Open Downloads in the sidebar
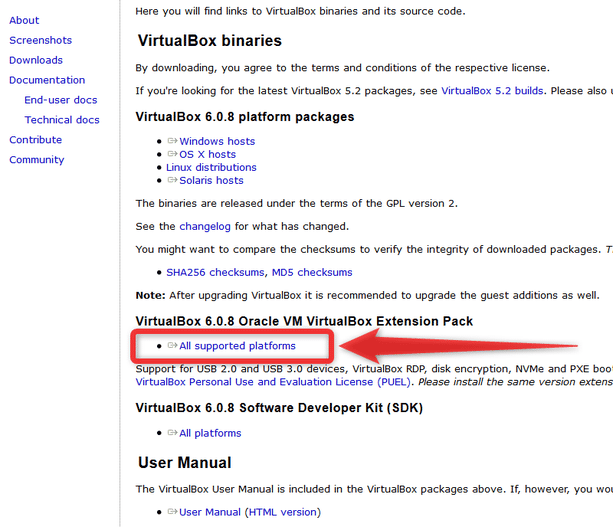Screen dimensions: 613x527 click(36, 60)
